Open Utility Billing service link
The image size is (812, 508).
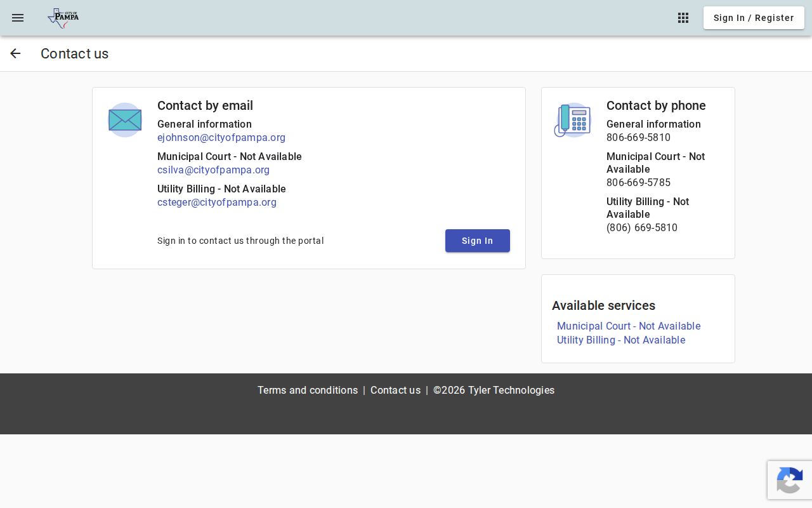pos(621,340)
